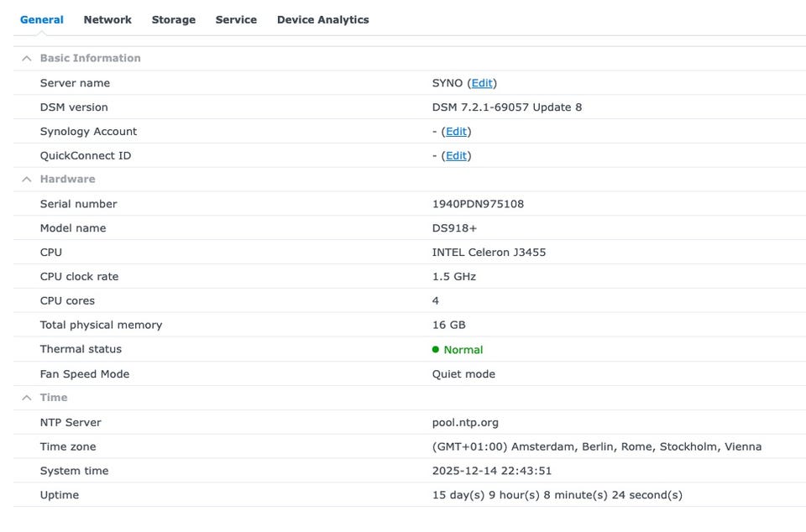
Task: Go to the Device Analytics tab
Action: [x=322, y=19]
